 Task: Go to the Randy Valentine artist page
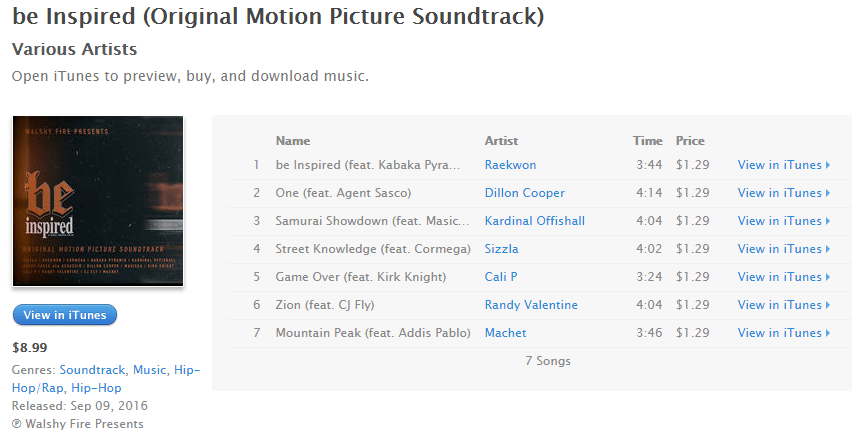531,305
